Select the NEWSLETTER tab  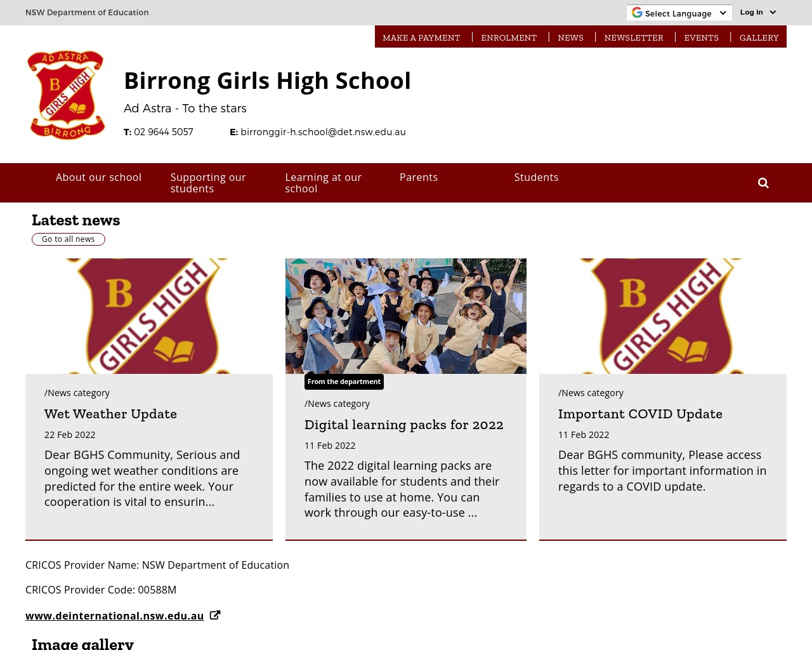coord(634,37)
